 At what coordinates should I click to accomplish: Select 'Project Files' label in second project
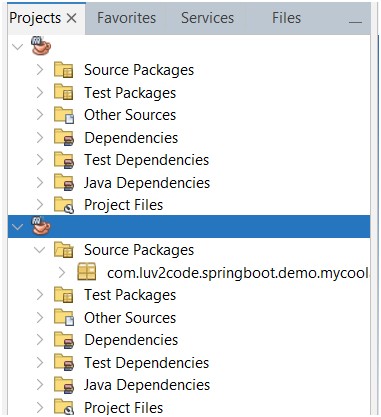124,408
